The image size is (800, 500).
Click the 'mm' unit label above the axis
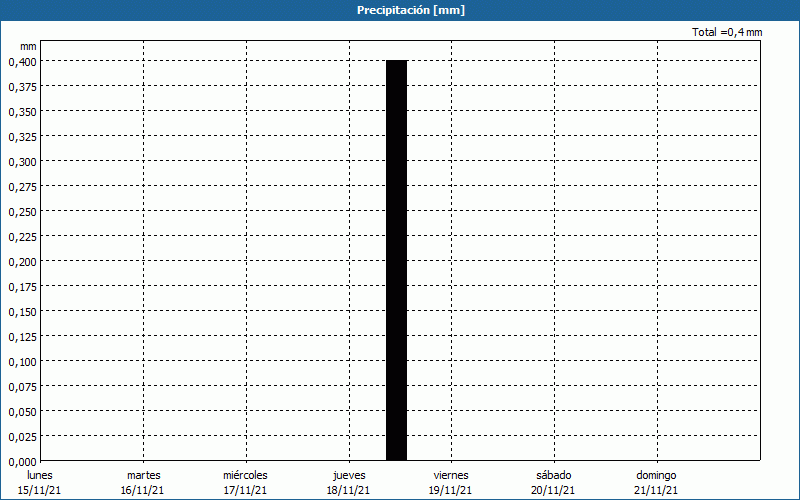pos(28,46)
